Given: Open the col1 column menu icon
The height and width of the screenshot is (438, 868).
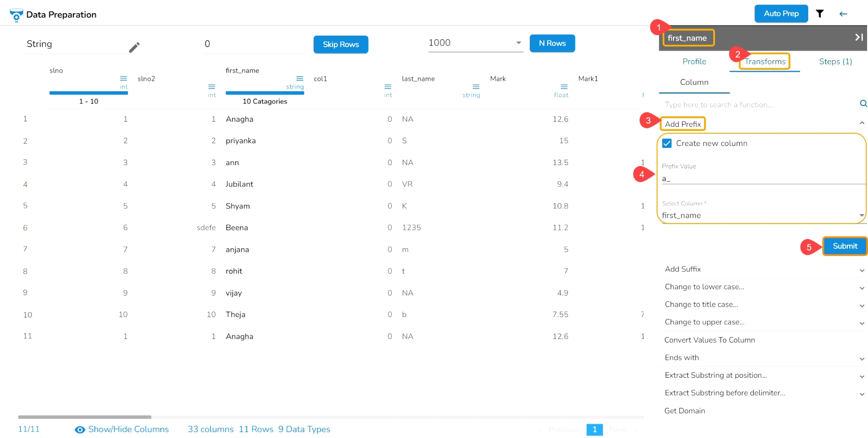Looking at the screenshot, I should 388,87.
